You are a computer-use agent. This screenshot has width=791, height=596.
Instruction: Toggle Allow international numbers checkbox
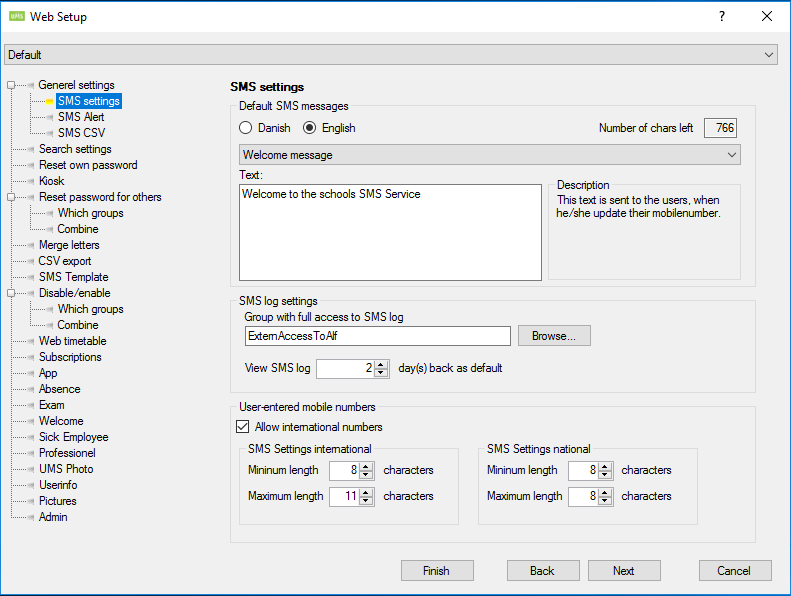tap(243, 427)
